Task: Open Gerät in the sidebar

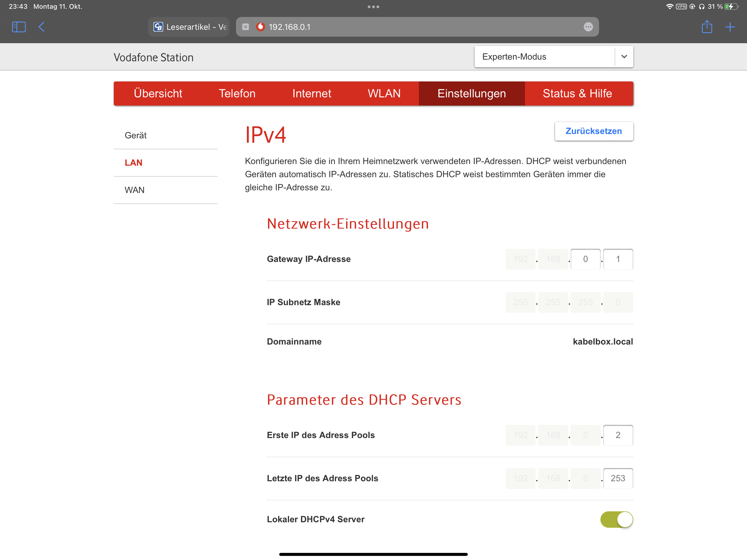Action: pos(136,135)
